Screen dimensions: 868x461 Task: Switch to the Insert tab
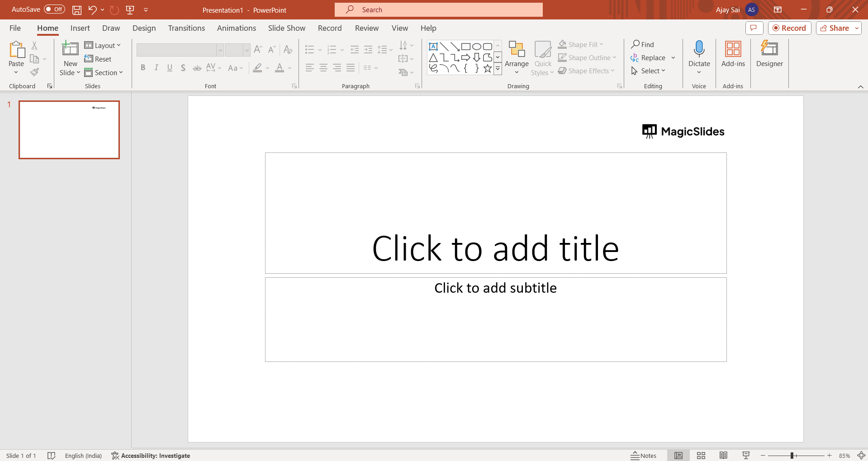click(80, 28)
